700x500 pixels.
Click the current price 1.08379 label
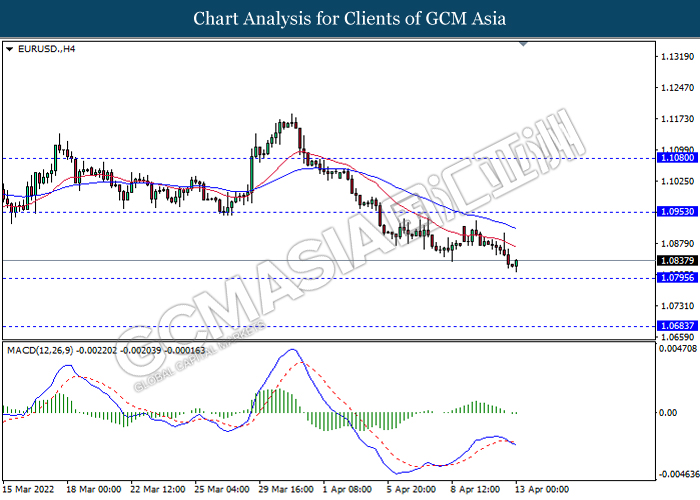pos(677,260)
